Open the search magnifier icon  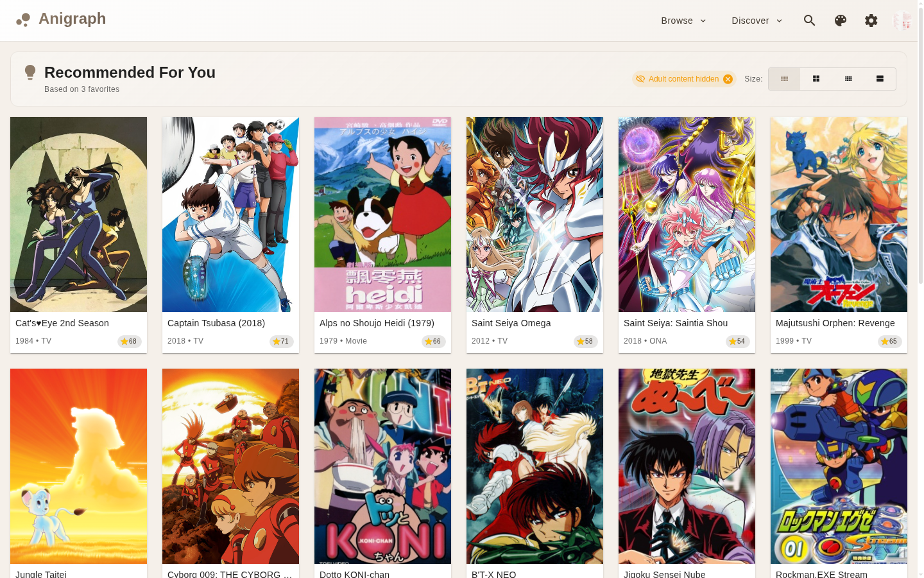(x=810, y=21)
